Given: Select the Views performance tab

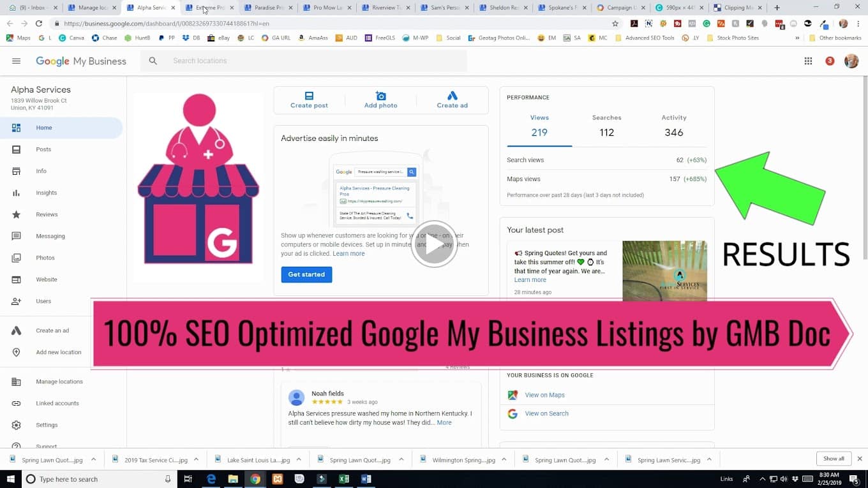Looking at the screenshot, I should coord(539,126).
